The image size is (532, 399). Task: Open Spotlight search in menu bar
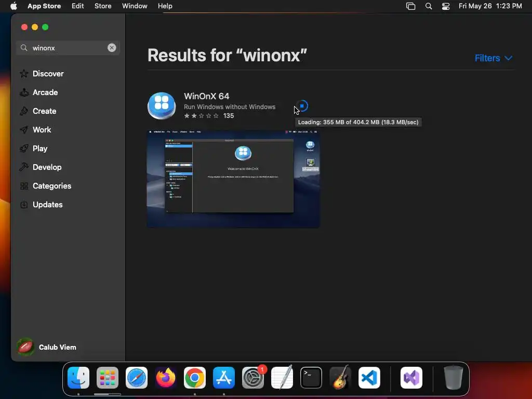[x=429, y=6]
